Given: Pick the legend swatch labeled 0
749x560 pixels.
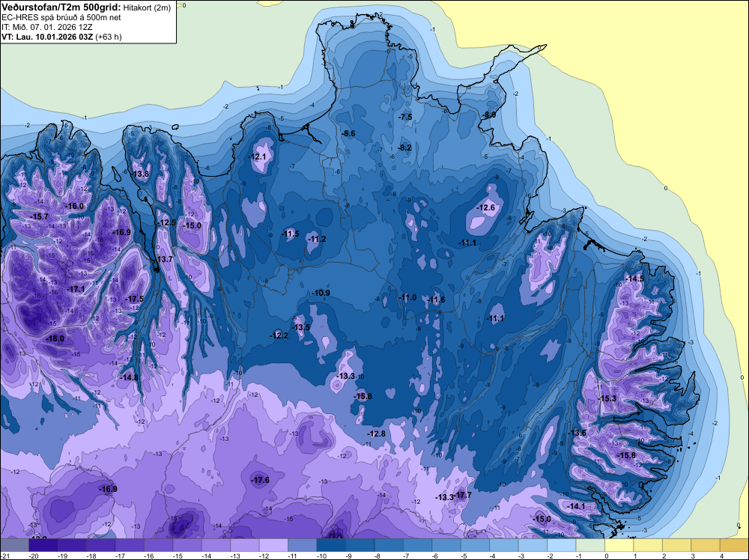Looking at the screenshot, I should pos(619,545).
